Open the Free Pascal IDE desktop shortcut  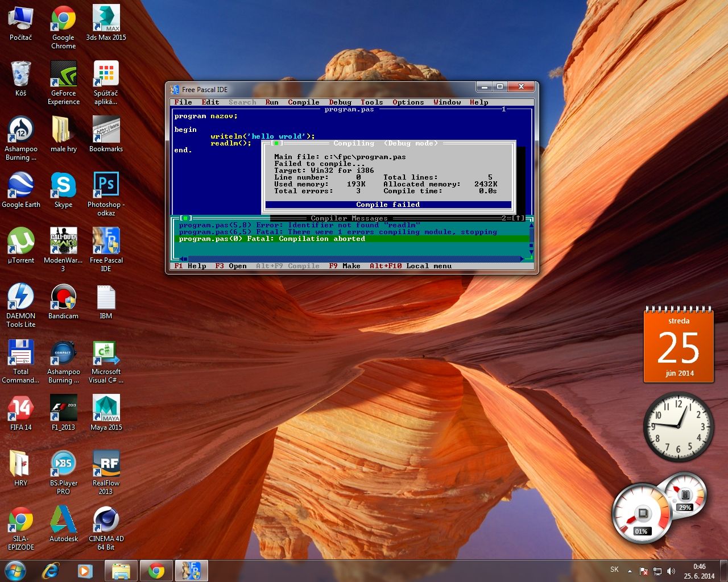click(106, 242)
